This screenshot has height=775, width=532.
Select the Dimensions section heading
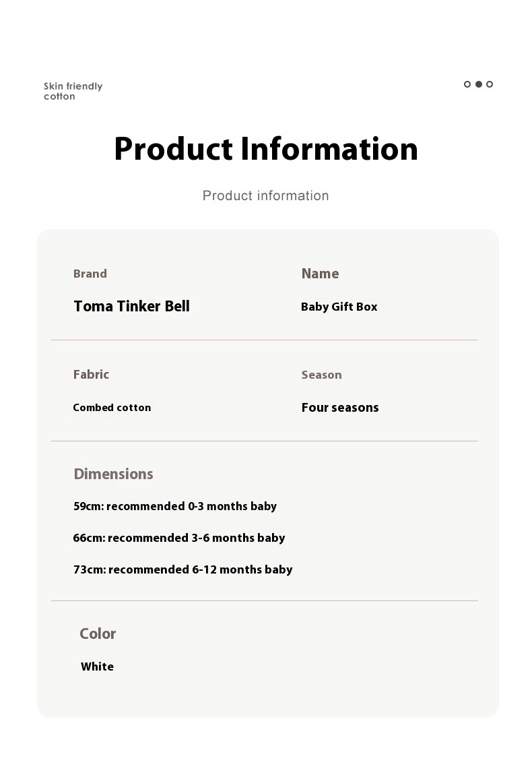click(x=113, y=474)
